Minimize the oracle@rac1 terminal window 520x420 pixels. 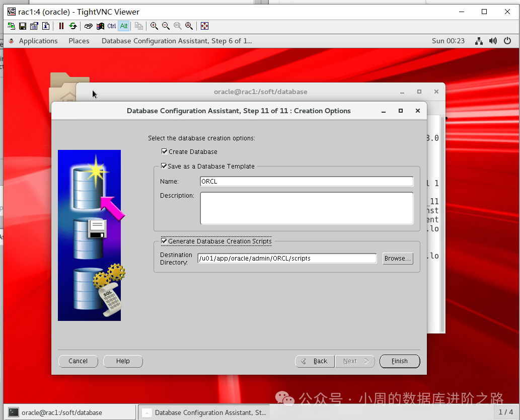(402, 92)
